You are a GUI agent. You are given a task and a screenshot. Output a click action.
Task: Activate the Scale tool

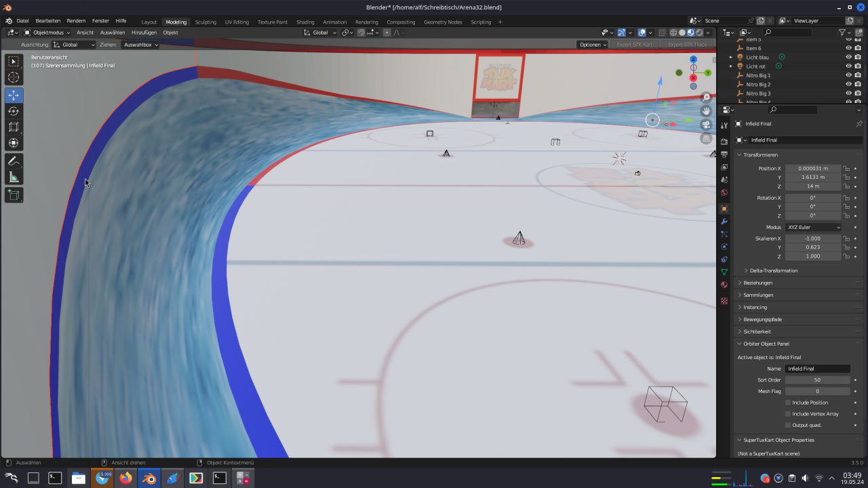[14, 127]
